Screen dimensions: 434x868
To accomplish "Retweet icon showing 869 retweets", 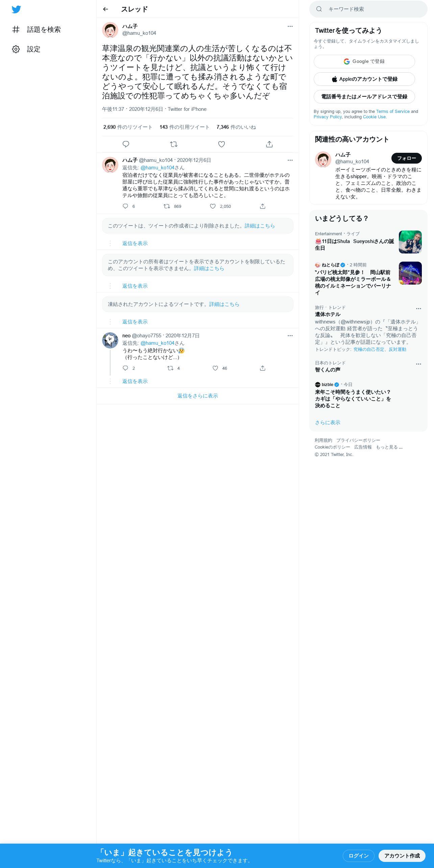I will point(167,206).
